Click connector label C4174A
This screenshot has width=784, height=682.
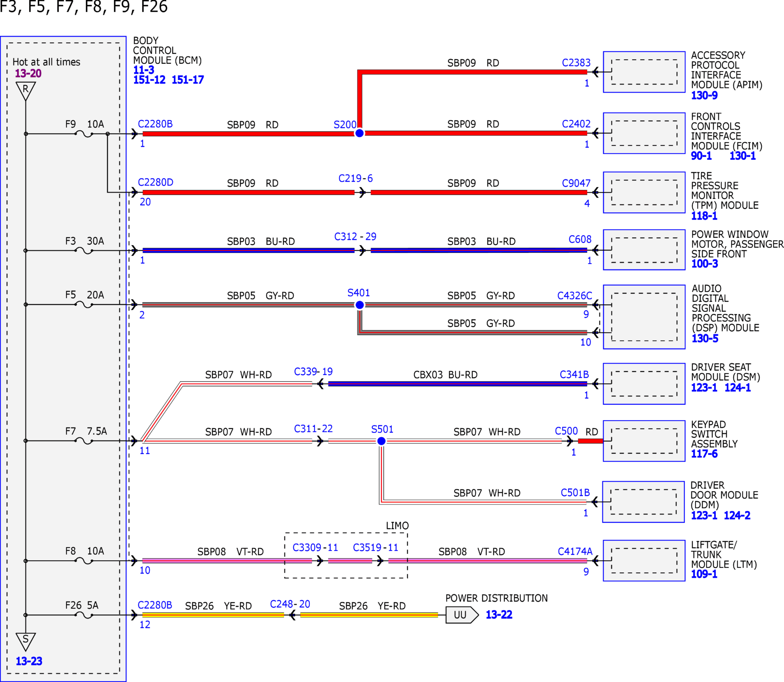point(575,551)
